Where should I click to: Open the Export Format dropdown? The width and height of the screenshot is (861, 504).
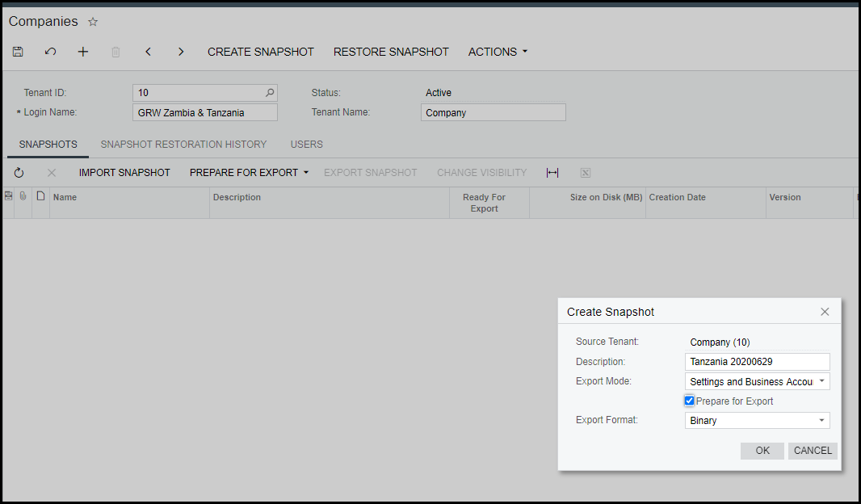821,421
